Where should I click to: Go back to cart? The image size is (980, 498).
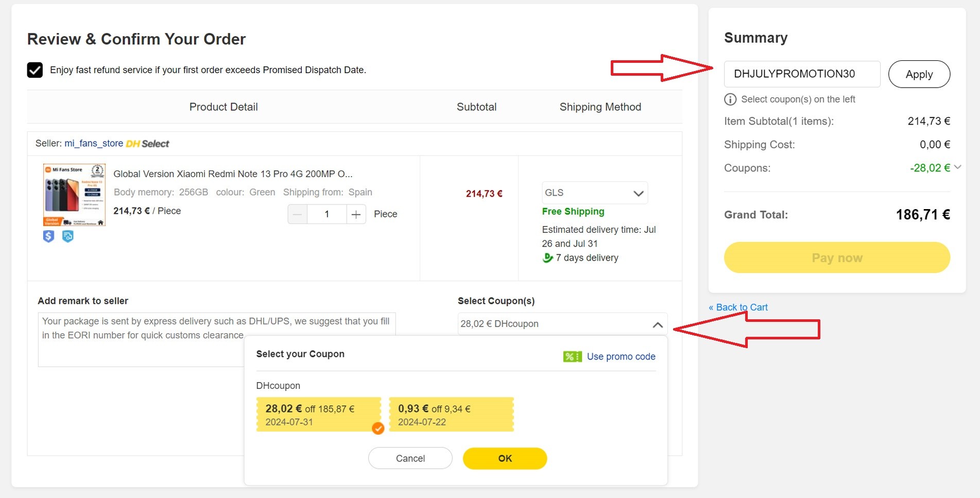pyautogui.click(x=738, y=307)
